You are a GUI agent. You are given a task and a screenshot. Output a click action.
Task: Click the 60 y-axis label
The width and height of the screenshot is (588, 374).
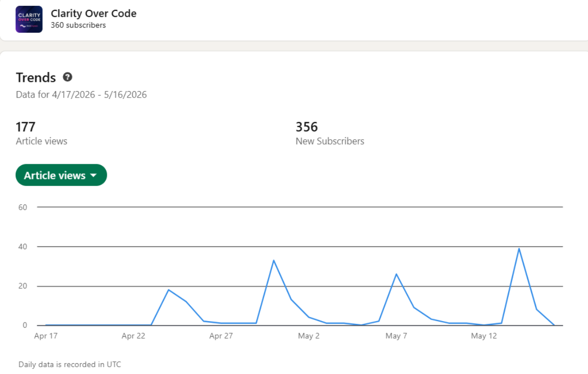[23, 207]
